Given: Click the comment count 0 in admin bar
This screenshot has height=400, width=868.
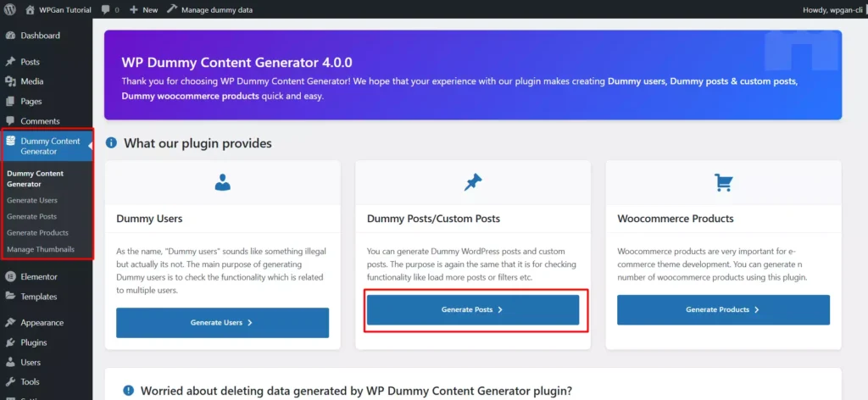Looking at the screenshot, I should [117, 10].
